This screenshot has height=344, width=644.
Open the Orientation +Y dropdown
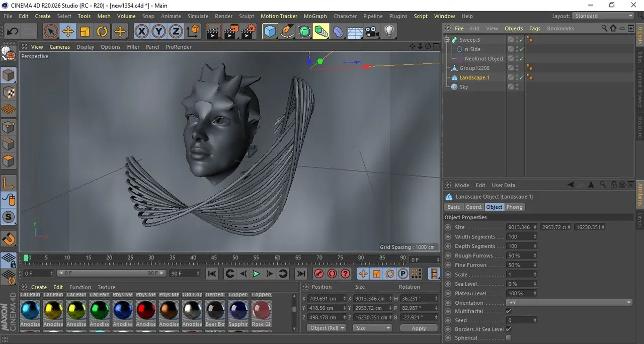coord(569,303)
